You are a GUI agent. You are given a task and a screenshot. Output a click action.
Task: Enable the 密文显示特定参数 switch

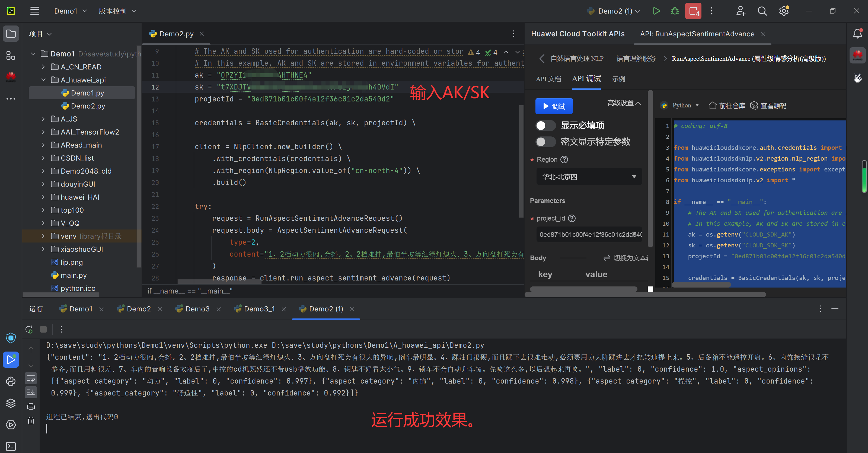545,142
